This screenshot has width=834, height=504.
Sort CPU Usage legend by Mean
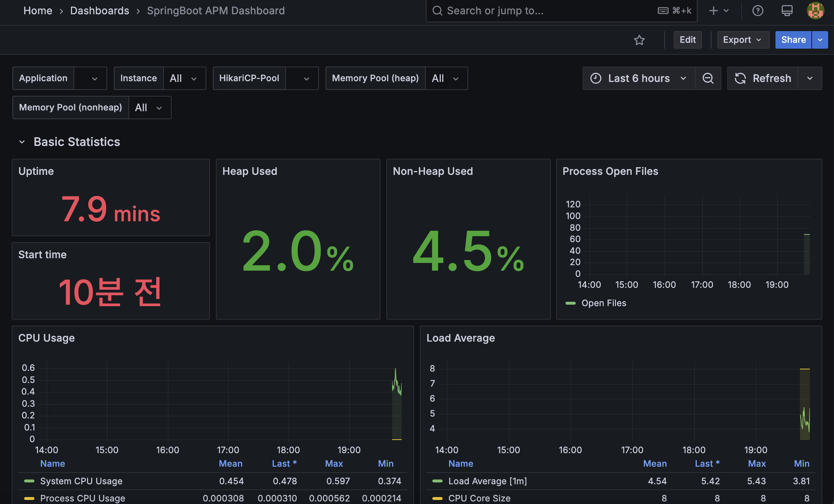230,463
